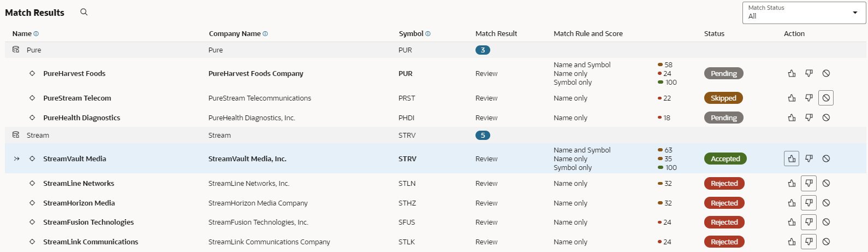Click the Rejected badge for StreamLine Networks

pos(724,184)
